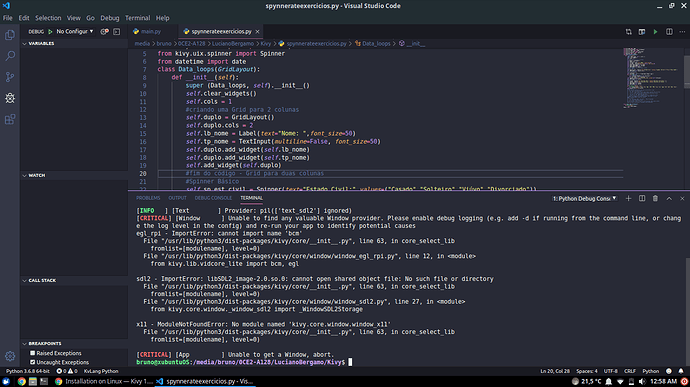
Task: Open the feedback smiley in status bar
Action: pyautogui.click(x=669, y=371)
